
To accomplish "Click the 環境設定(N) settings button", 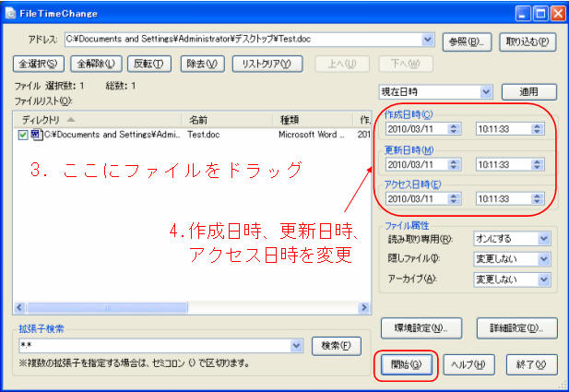I will [x=421, y=328].
